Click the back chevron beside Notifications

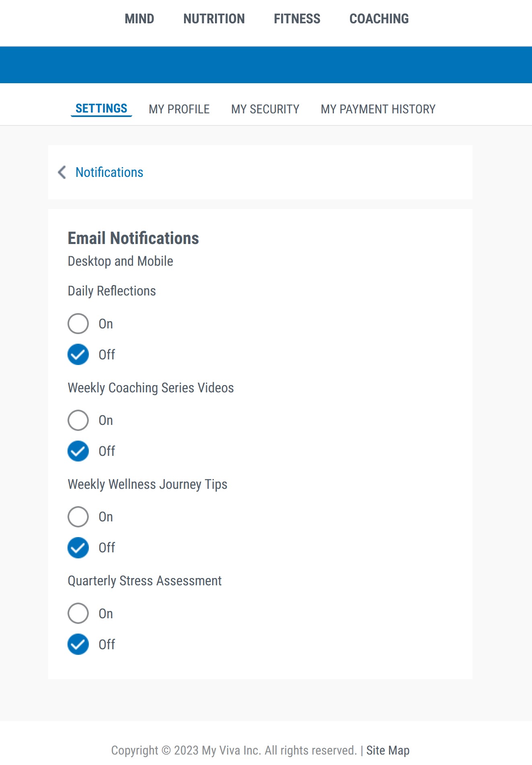pos(62,172)
